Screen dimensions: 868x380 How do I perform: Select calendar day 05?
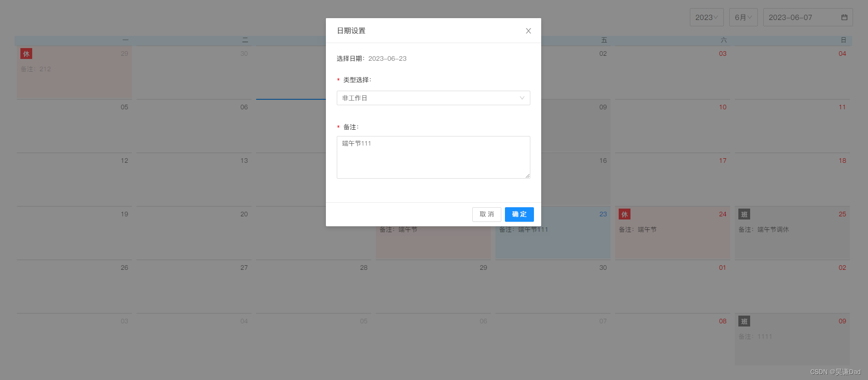click(x=74, y=126)
